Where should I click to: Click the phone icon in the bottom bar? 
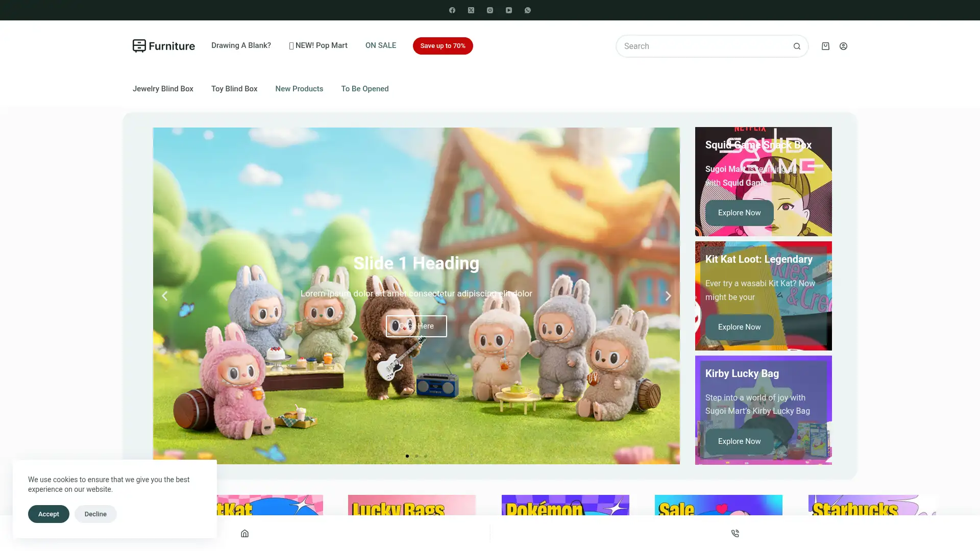pos(735,533)
